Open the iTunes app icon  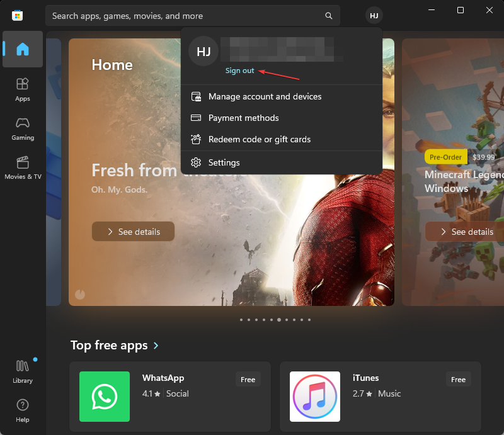[x=314, y=397]
